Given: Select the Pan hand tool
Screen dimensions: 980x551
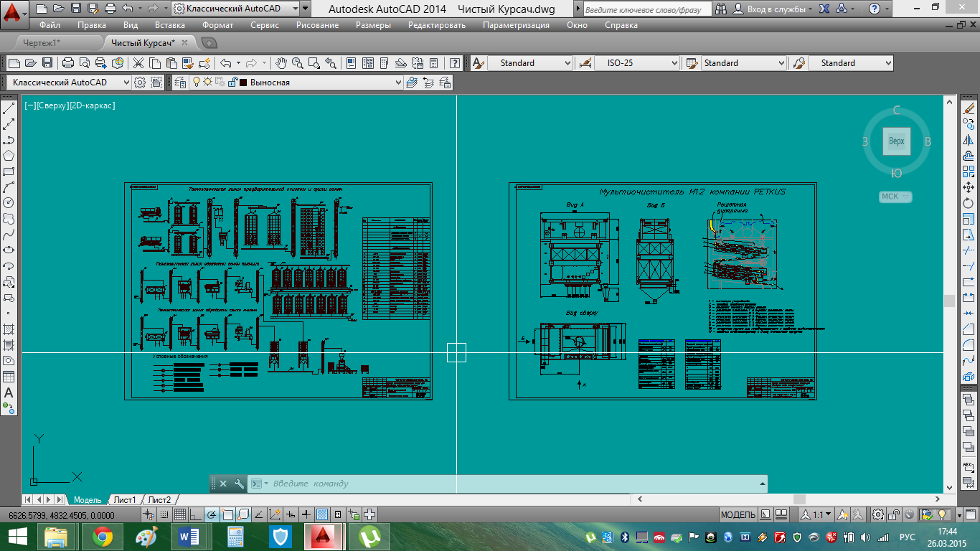Looking at the screenshot, I should coord(282,63).
